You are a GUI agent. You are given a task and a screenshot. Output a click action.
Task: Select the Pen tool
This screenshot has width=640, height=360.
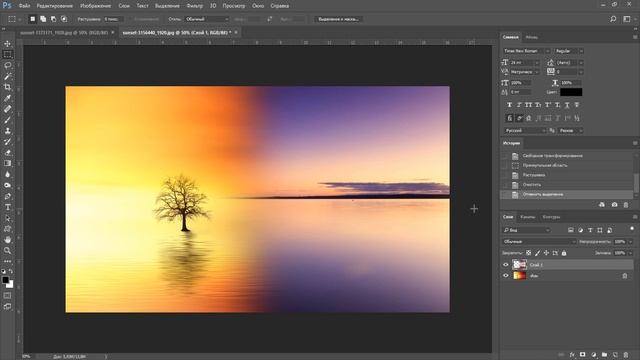(x=7, y=196)
